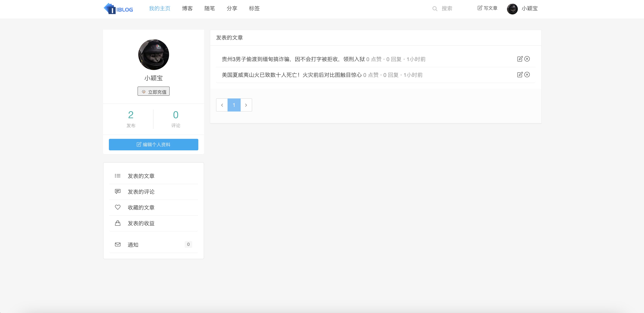Screen dimensions: 644x313
Task: Click the envelope icon beside 通知
Action: (118, 245)
